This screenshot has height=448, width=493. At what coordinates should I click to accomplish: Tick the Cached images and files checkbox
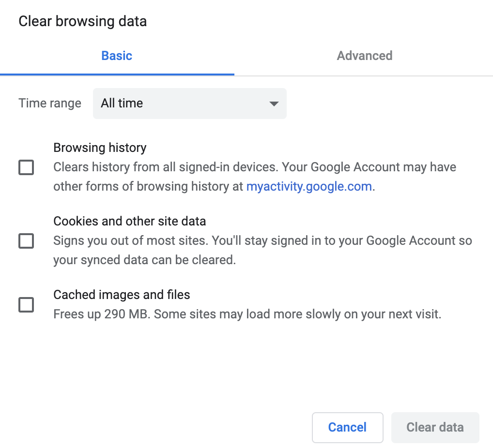26,305
